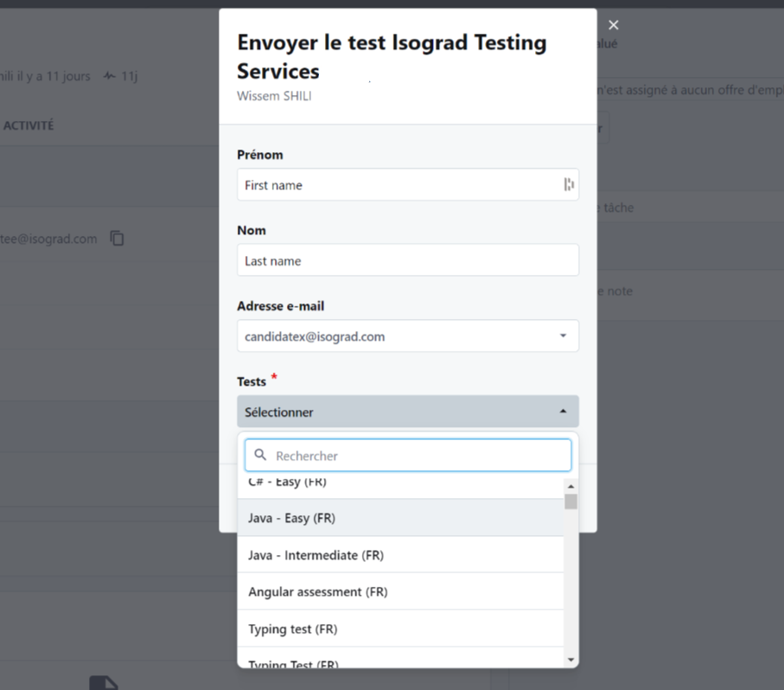Click the tests list scrollbar thumb
This screenshot has height=690, width=784.
click(571, 502)
